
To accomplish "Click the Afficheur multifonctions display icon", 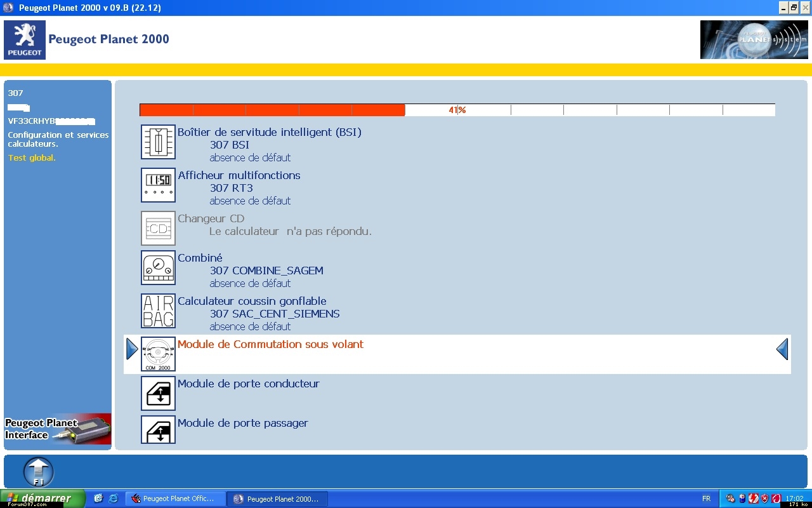I will click(158, 185).
